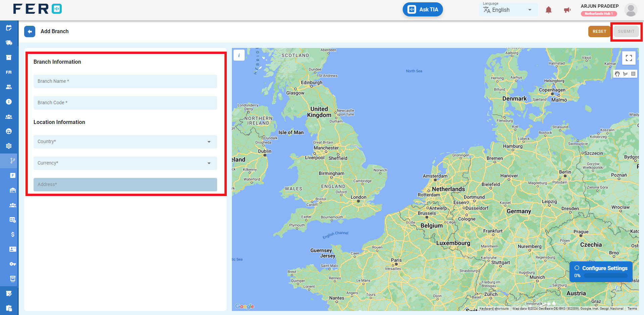This screenshot has width=644, height=315.
Task: Open the settings gear sidebar icon
Action: coord(9,146)
